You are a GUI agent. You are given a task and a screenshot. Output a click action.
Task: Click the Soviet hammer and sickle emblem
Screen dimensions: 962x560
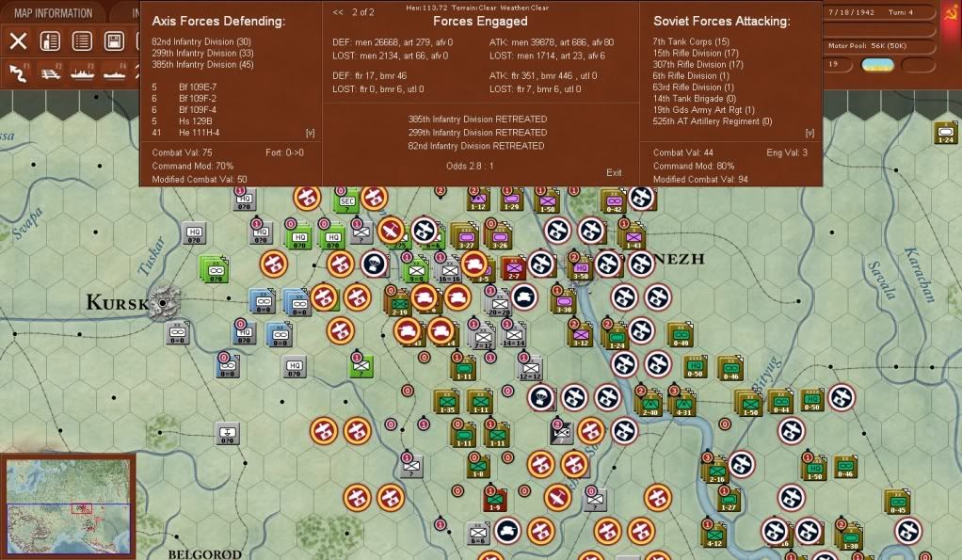point(951,12)
